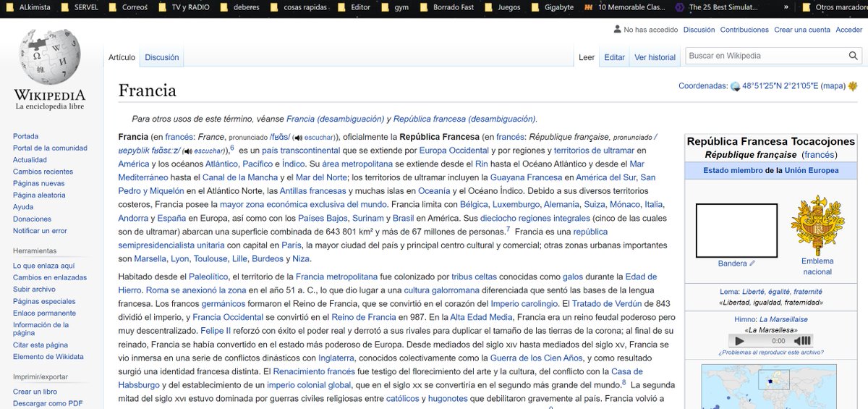Click the WikiMiniAtlas icon after (mapa)
The image size is (868, 409).
pyautogui.click(x=854, y=85)
